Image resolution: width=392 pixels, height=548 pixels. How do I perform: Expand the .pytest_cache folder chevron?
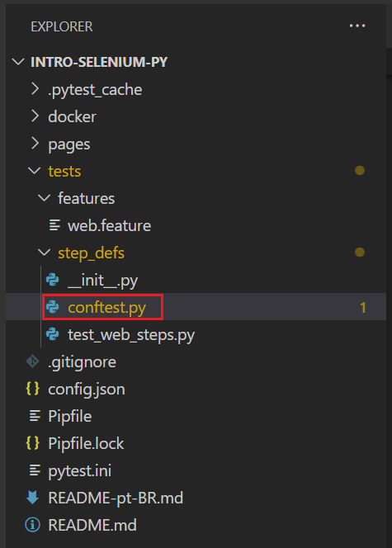coord(35,89)
